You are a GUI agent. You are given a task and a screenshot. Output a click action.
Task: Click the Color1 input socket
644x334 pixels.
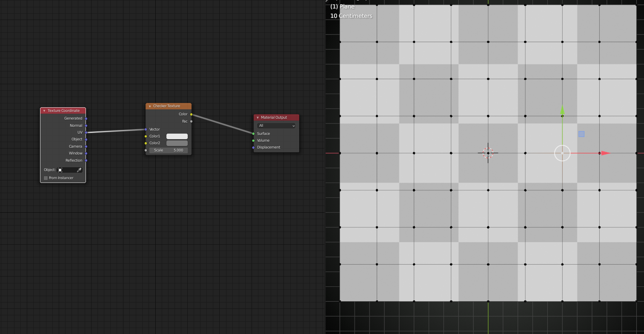tap(146, 136)
